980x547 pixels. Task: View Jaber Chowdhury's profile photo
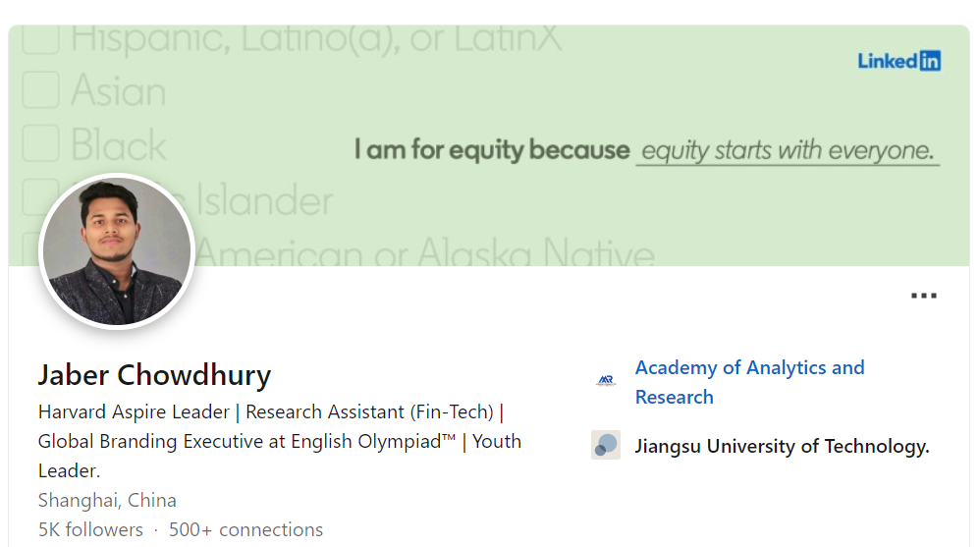tap(116, 251)
